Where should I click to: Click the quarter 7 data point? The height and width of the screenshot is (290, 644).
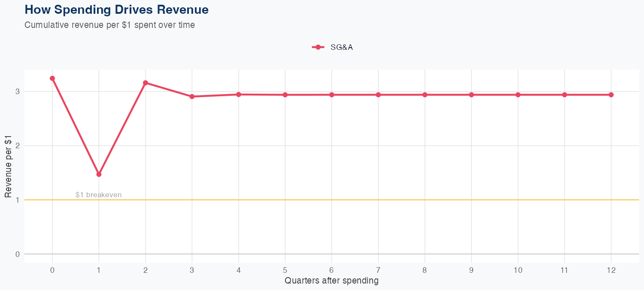(378, 95)
